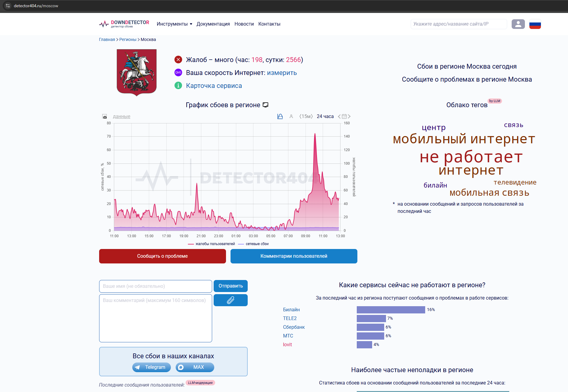The height and width of the screenshot is (392, 568).
Task: Focus the site address search field
Action: [459, 24]
